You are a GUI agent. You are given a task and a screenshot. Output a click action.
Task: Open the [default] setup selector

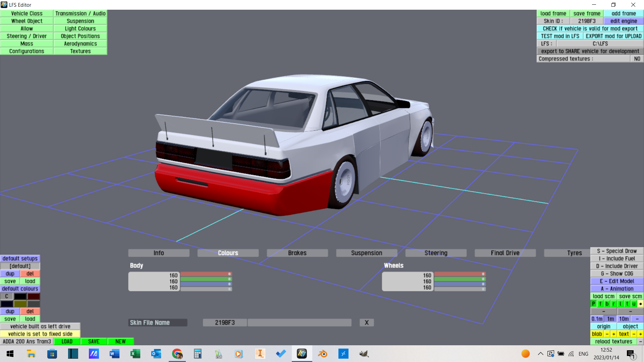(x=20, y=266)
